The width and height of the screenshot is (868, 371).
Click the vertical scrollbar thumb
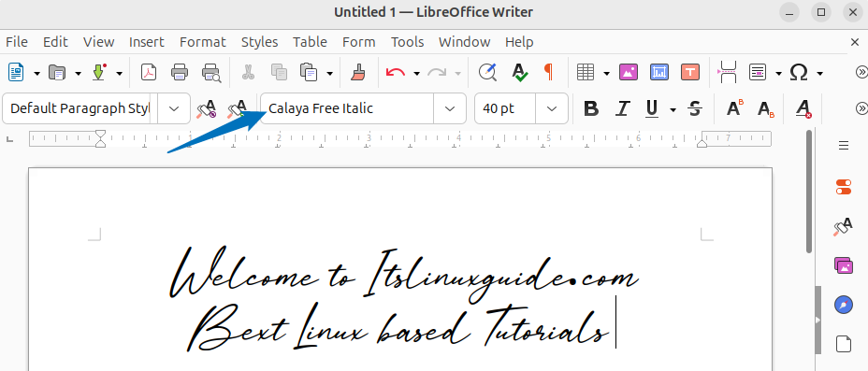click(x=809, y=192)
